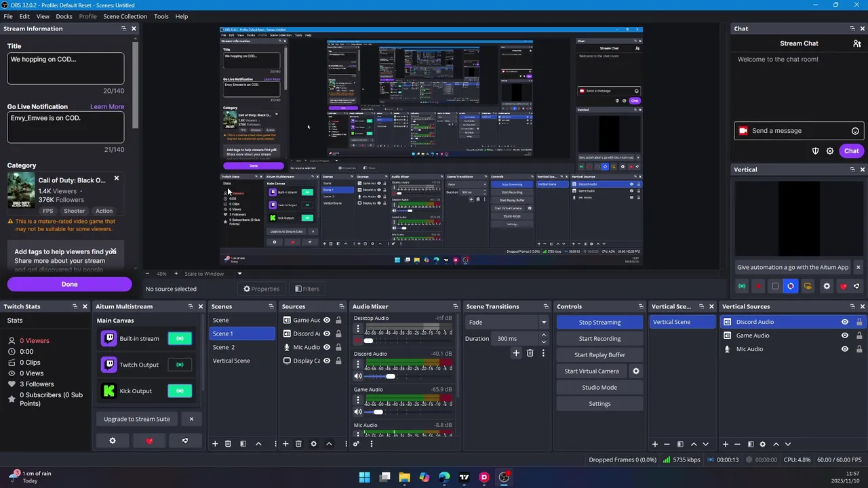Lock Game Audio in Vertical Sources
The image size is (868, 488).
859,335
